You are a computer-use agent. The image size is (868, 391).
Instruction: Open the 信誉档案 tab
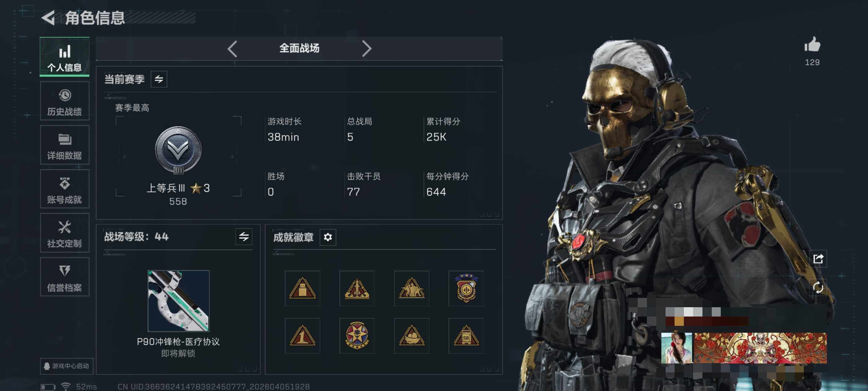(64, 277)
